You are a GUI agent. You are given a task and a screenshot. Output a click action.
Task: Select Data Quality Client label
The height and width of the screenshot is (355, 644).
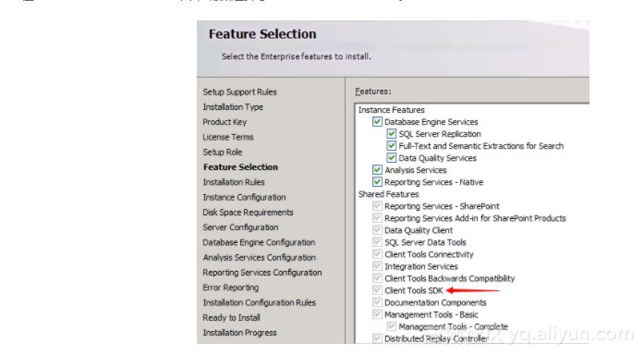click(419, 230)
